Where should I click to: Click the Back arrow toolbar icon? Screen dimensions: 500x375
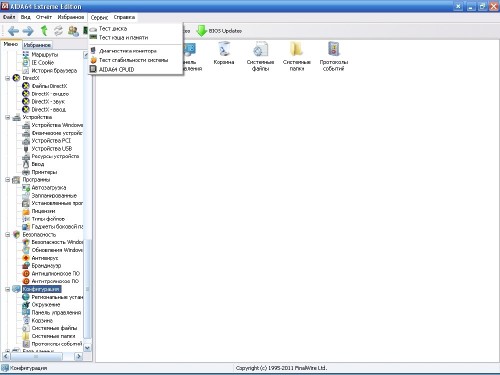[x=13, y=31]
